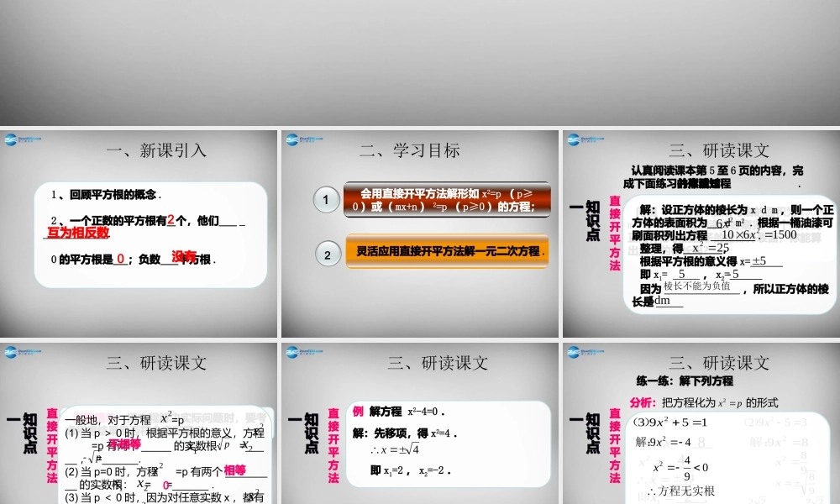Image resolution: width=840 pixels, height=504 pixels.
Task: Click the numbered circle 2 in 学习目标
Action: 328,255
